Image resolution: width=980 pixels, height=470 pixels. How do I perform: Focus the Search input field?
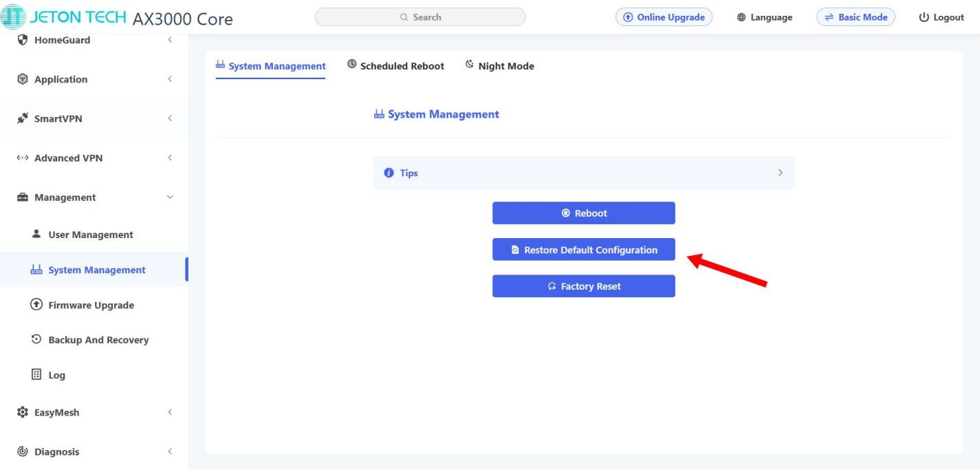(420, 17)
